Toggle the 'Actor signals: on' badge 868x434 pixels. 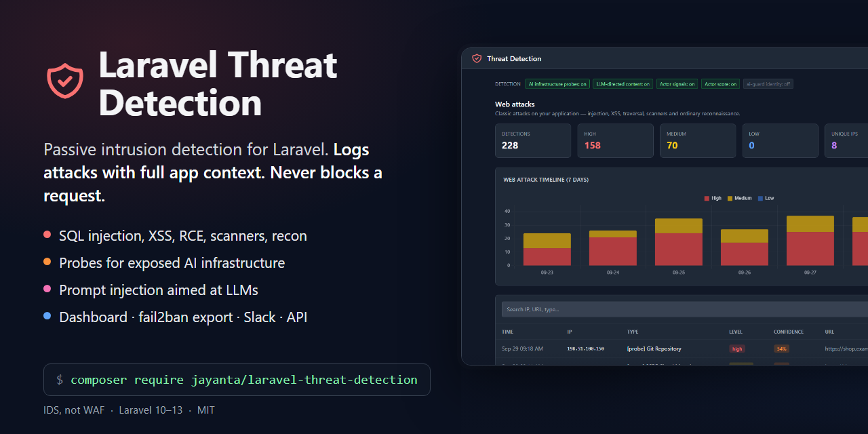point(677,84)
